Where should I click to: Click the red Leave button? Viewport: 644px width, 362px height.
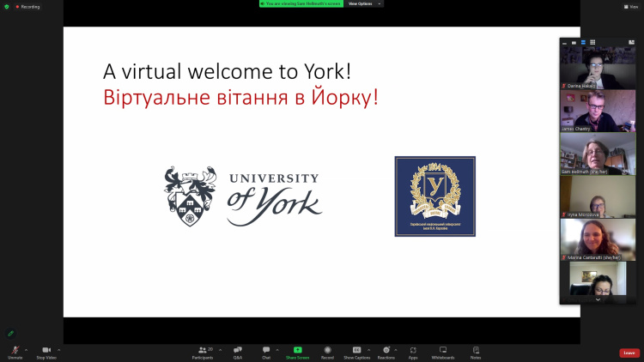629,353
